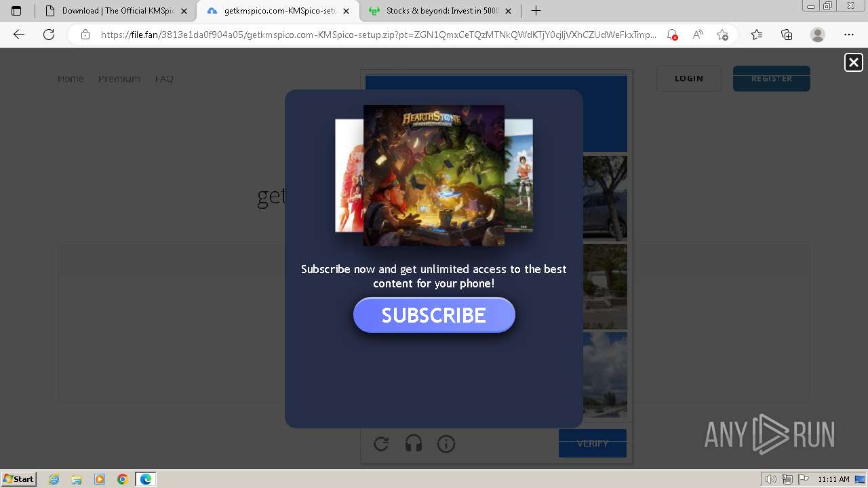Open the FAQ nav link
868x488 pixels.
164,79
